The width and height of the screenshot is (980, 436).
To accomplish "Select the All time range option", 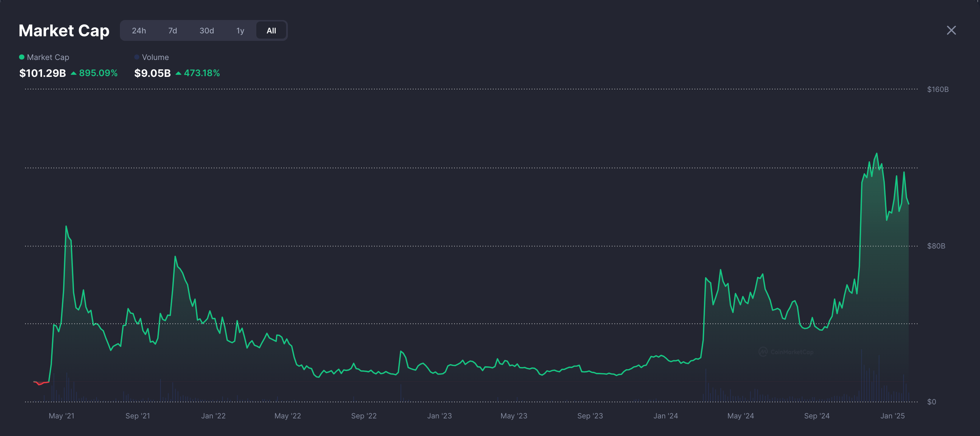I will tap(271, 31).
